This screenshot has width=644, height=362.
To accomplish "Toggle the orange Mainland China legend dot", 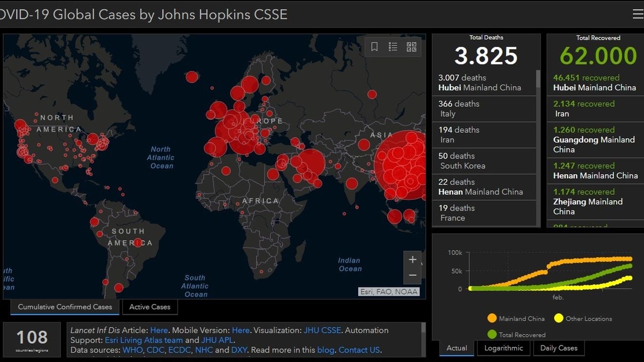I will pos(492,319).
